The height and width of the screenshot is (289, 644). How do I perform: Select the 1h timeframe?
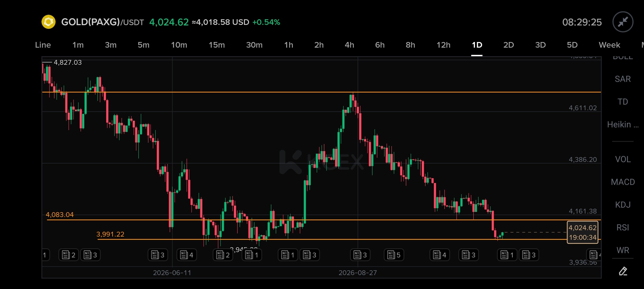[x=289, y=45]
